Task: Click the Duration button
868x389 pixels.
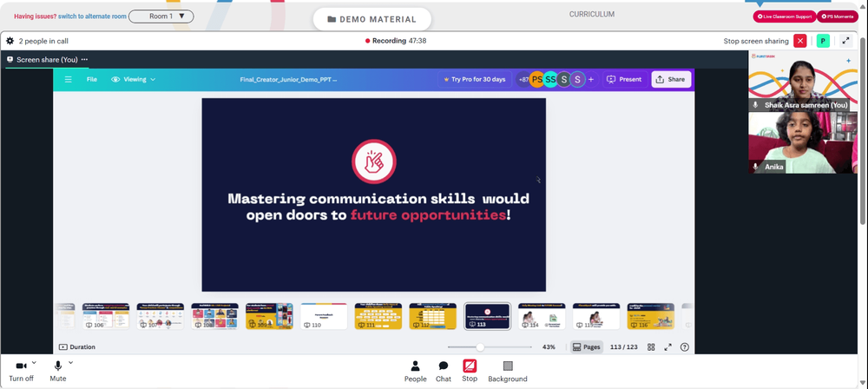Action: (x=77, y=346)
